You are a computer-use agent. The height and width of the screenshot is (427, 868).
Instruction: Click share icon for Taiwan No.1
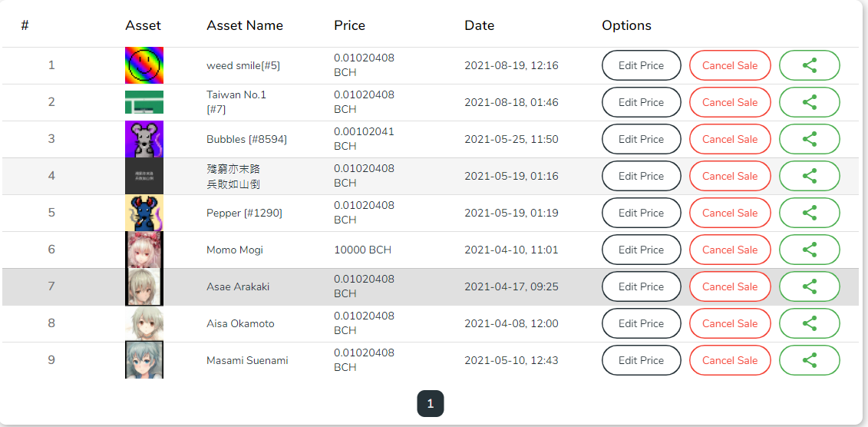[810, 102]
